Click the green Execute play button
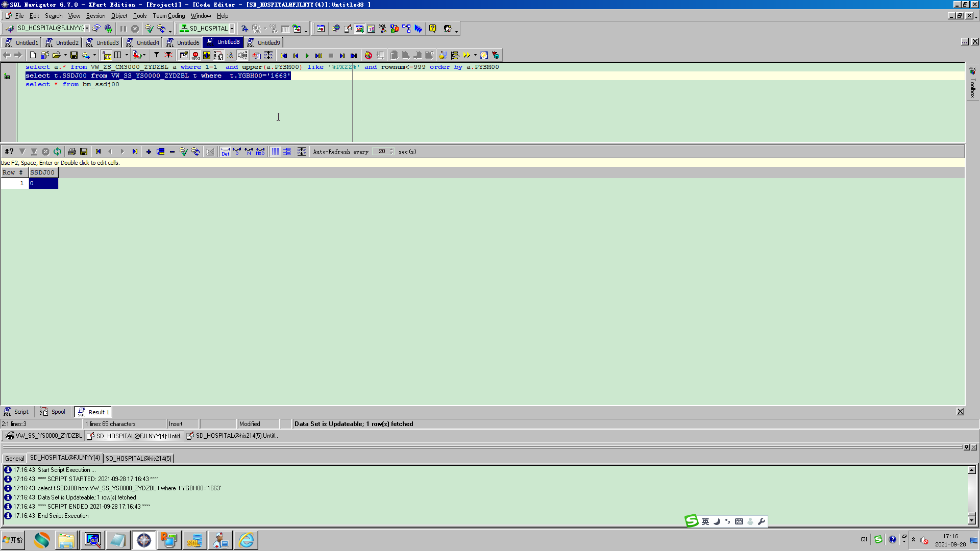This screenshot has width=980, height=551. tap(307, 56)
